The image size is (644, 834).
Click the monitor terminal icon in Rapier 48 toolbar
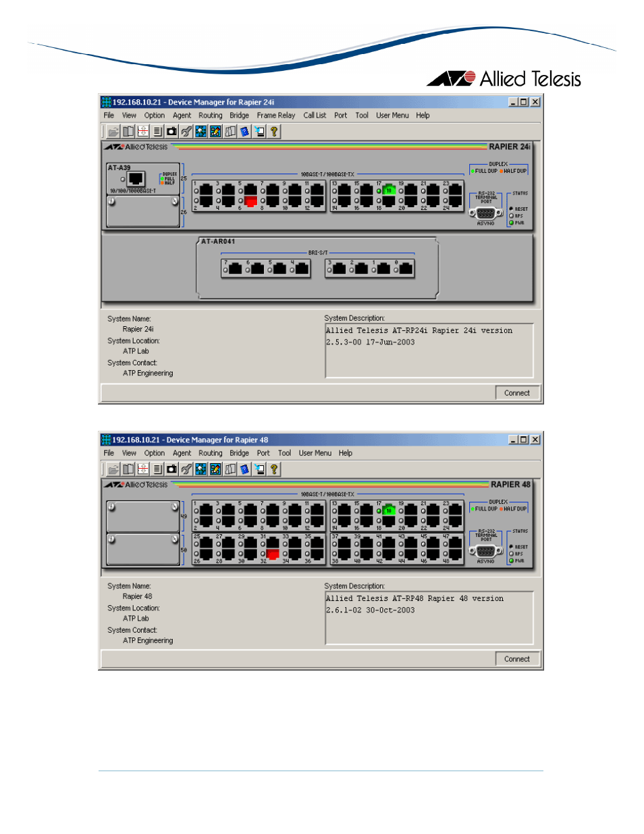(259, 469)
